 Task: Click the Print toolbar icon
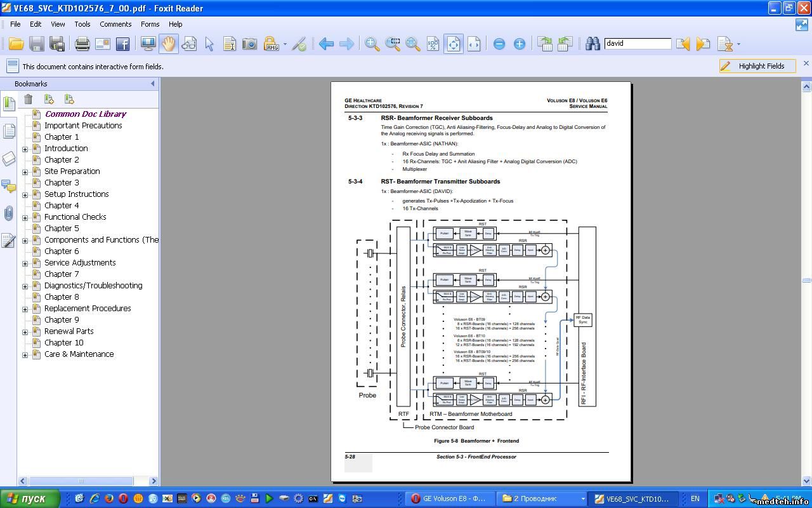tap(82, 44)
